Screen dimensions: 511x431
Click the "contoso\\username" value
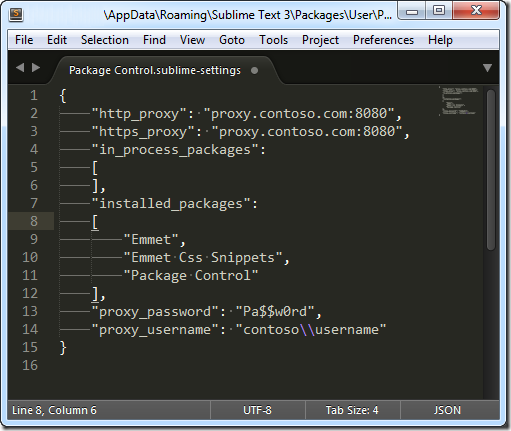(x=311, y=330)
